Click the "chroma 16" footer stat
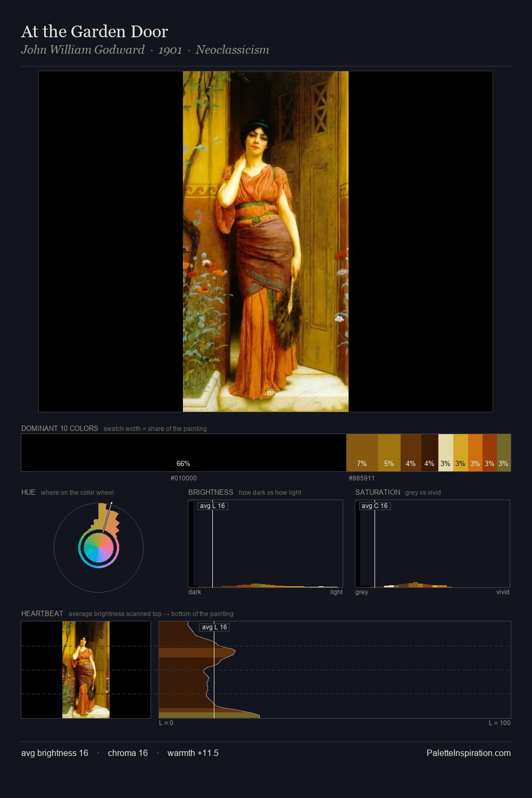The width and height of the screenshot is (532, 798). click(128, 753)
